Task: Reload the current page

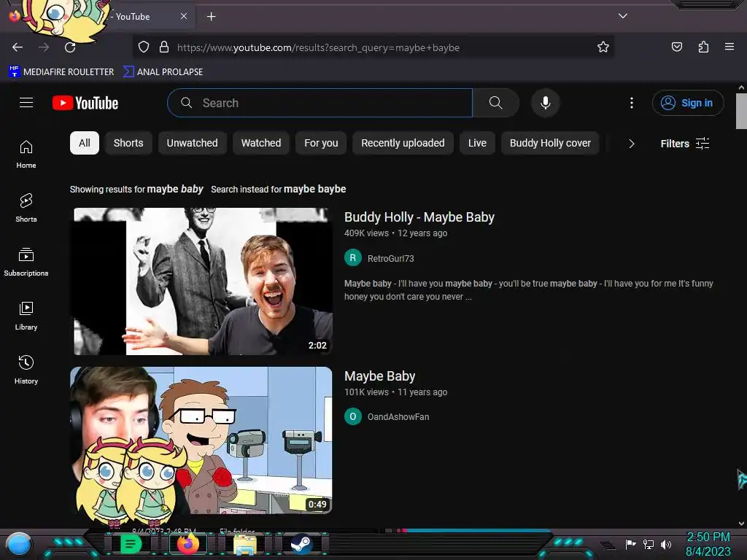Action: point(70,47)
